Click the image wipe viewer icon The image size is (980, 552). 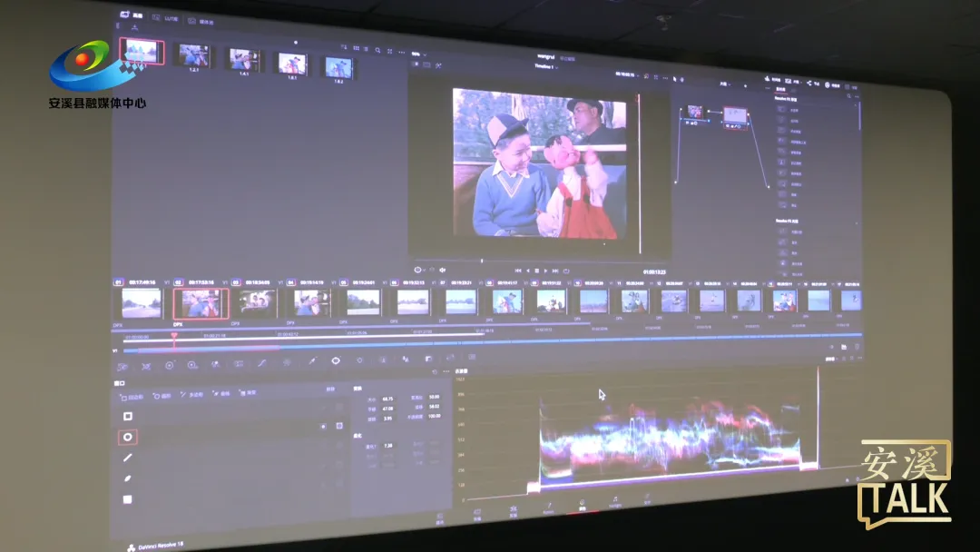[416, 64]
